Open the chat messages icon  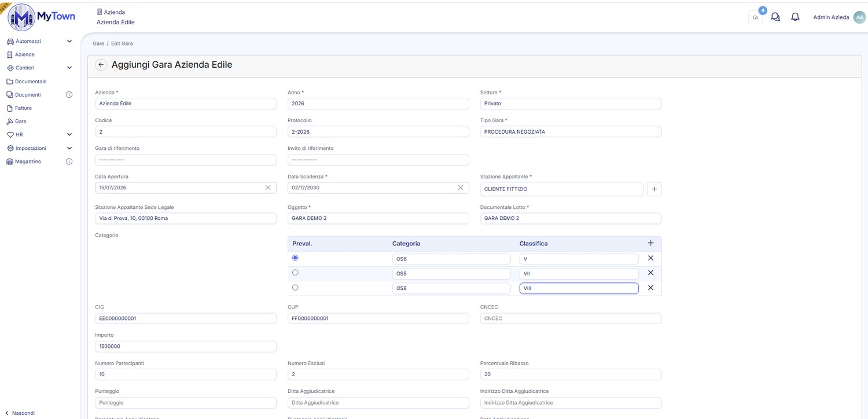(x=775, y=17)
